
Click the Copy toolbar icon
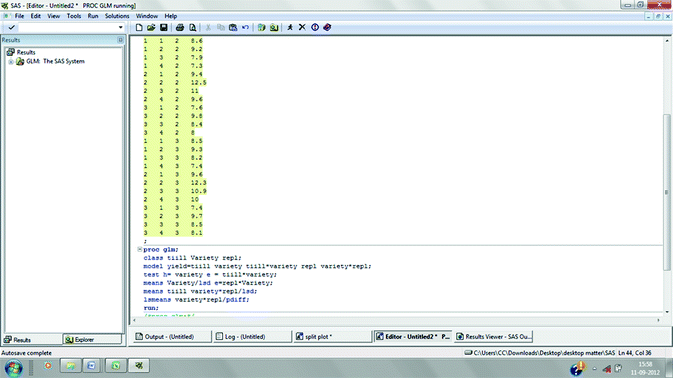[221, 27]
